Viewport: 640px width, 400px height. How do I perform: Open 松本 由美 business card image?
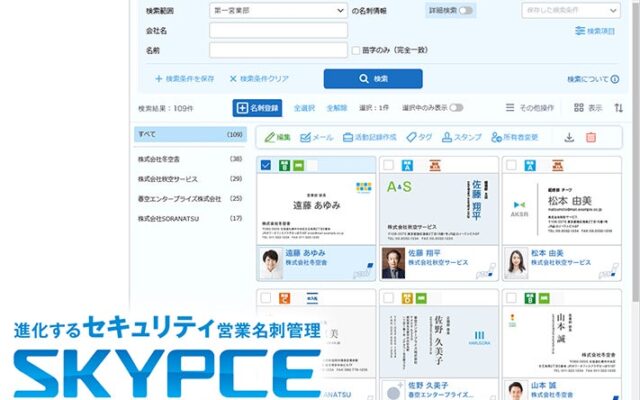click(x=562, y=209)
